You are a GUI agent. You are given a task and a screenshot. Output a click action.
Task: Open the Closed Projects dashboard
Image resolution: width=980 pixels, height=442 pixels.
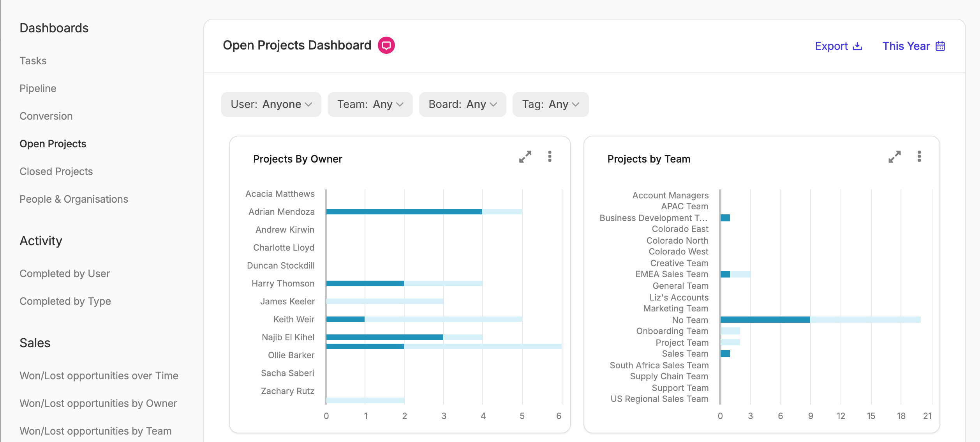[56, 171]
